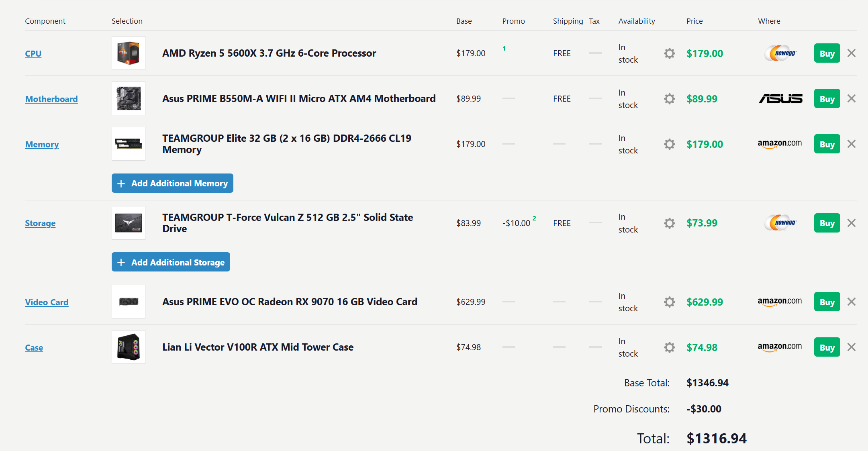Click the ASUS merchant logo
This screenshot has width=868, height=451.
(x=780, y=99)
